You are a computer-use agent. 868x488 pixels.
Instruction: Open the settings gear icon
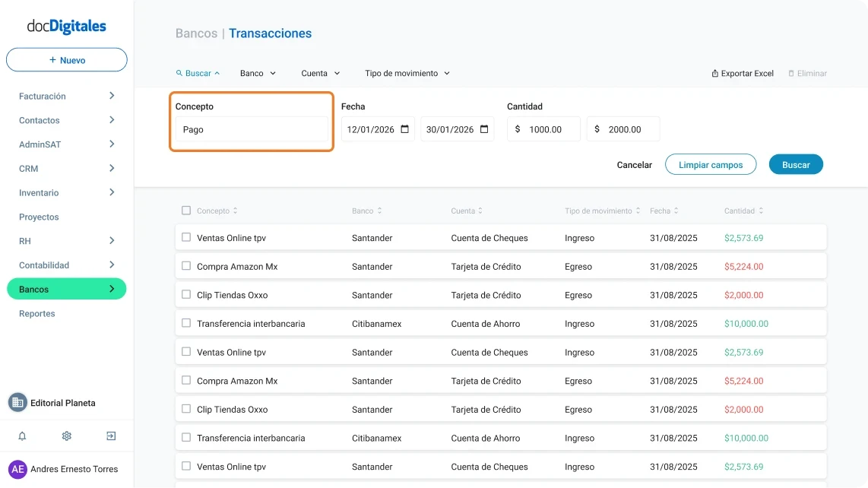pos(66,436)
